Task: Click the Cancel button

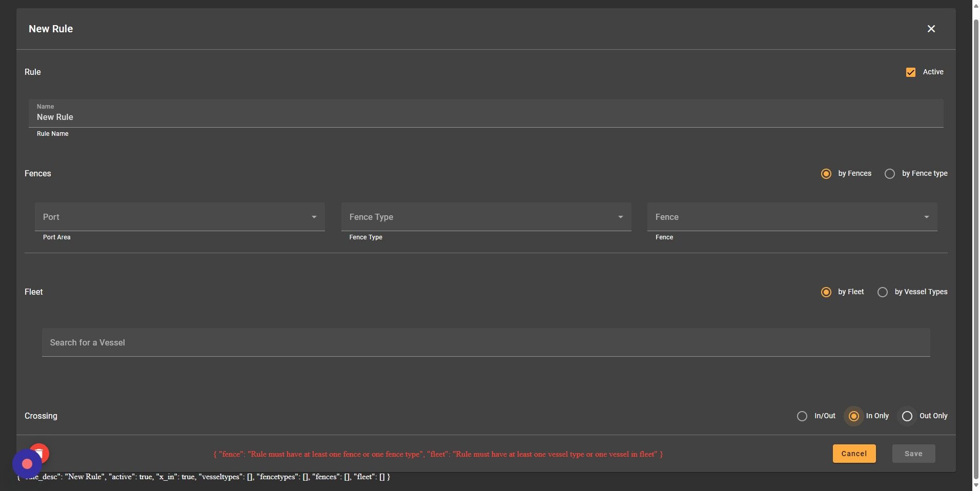Action: click(x=854, y=454)
